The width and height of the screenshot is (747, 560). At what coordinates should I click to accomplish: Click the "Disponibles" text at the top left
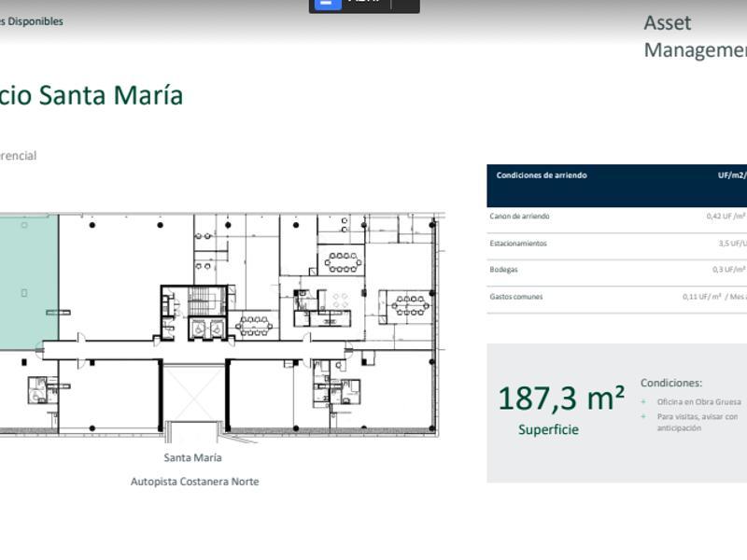[x=35, y=21]
